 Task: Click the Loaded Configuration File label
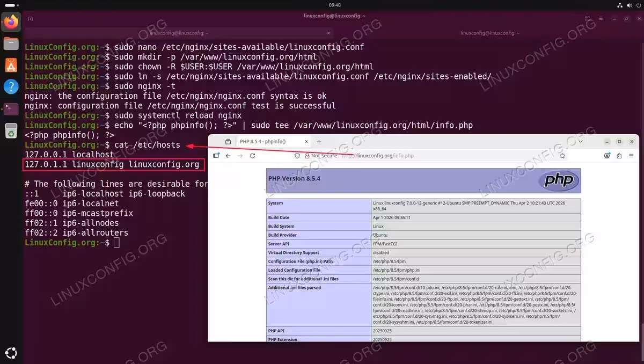pos(294,270)
